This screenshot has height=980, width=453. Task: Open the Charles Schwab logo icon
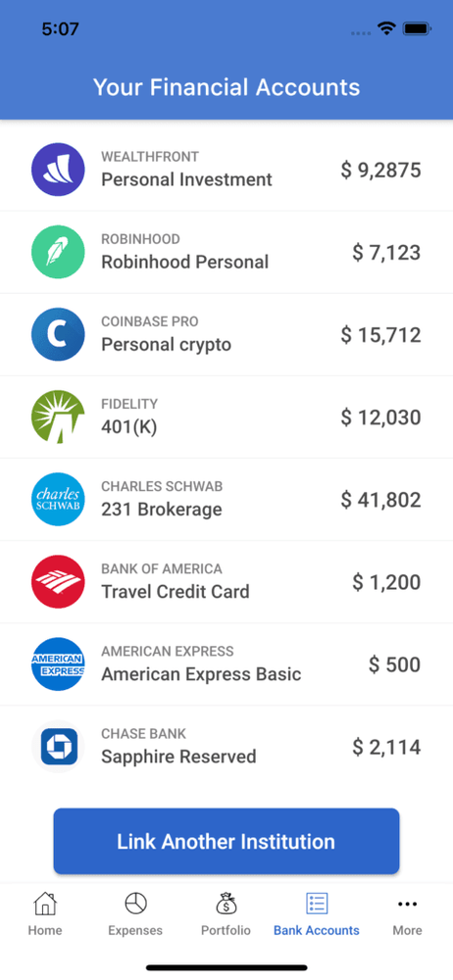[x=58, y=500]
